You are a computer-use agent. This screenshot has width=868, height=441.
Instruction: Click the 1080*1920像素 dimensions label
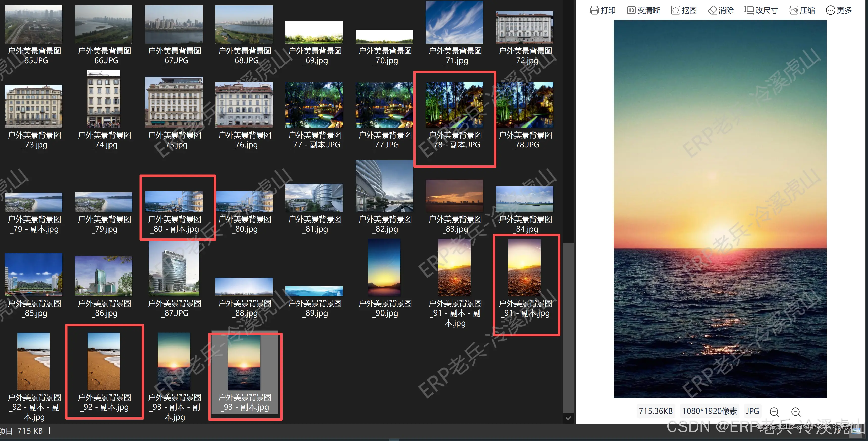point(709,411)
